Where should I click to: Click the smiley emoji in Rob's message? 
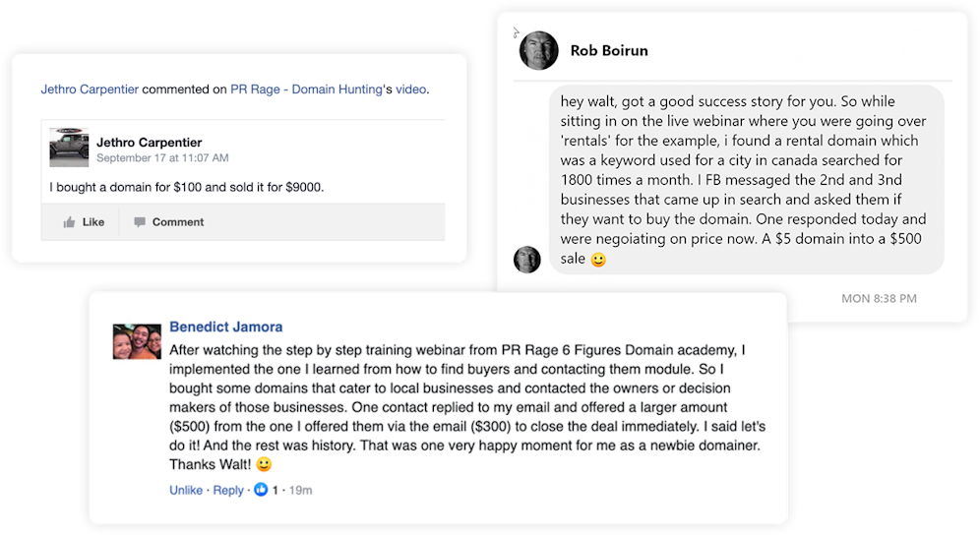pos(597,260)
